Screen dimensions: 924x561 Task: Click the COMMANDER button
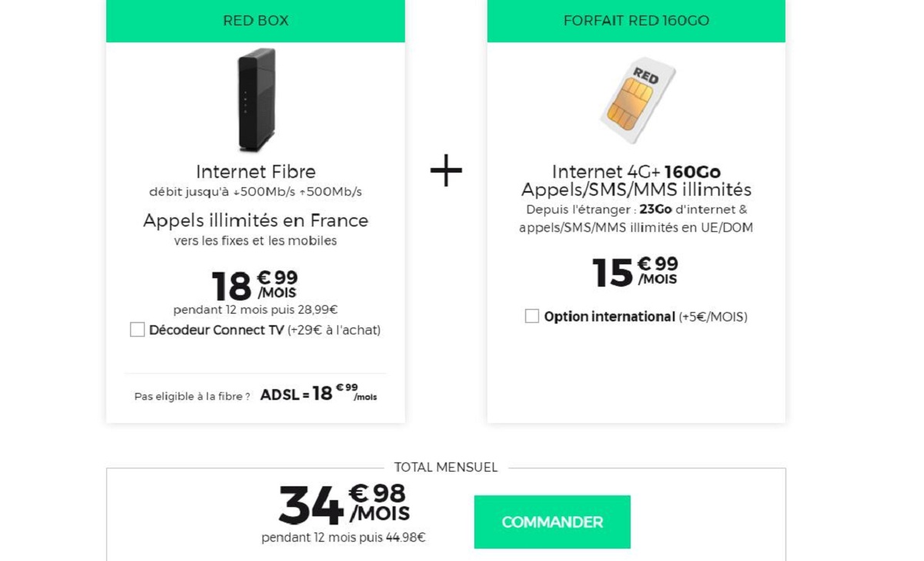[551, 522]
